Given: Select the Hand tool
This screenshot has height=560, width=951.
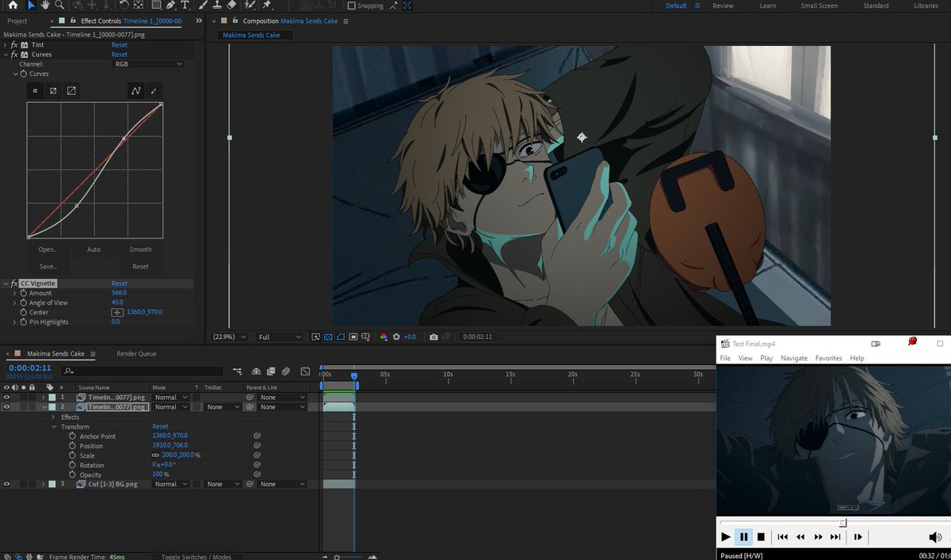Looking at the screenshot, I should 46,5.
